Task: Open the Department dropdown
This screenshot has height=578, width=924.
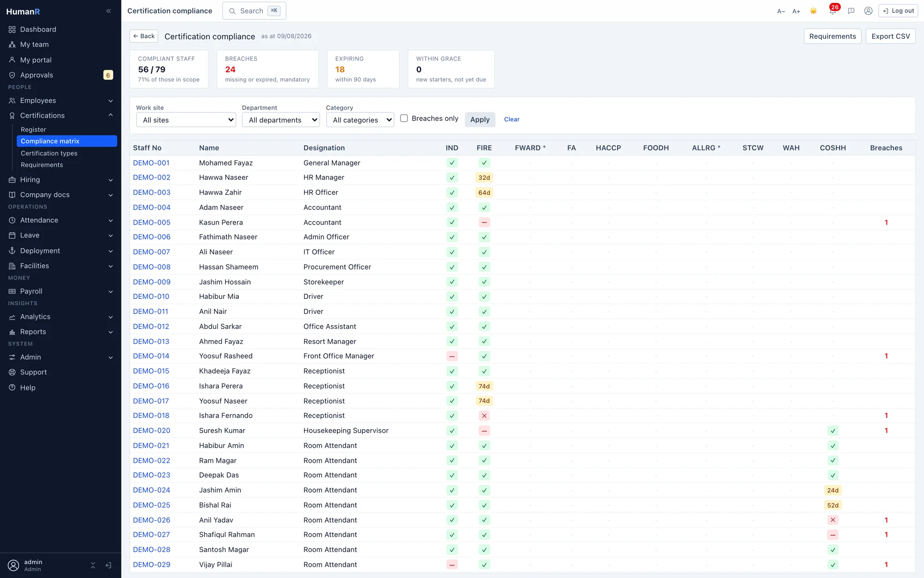Action: point(281,120)
